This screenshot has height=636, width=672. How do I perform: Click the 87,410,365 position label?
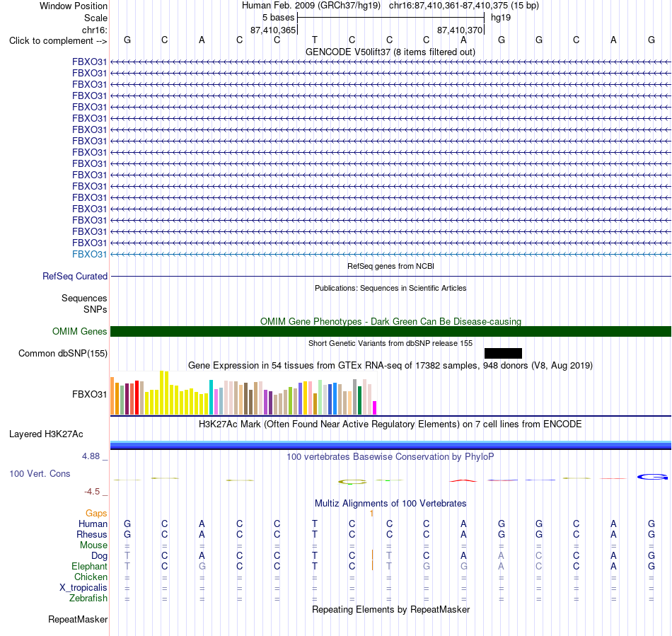(x=273, y=30)
